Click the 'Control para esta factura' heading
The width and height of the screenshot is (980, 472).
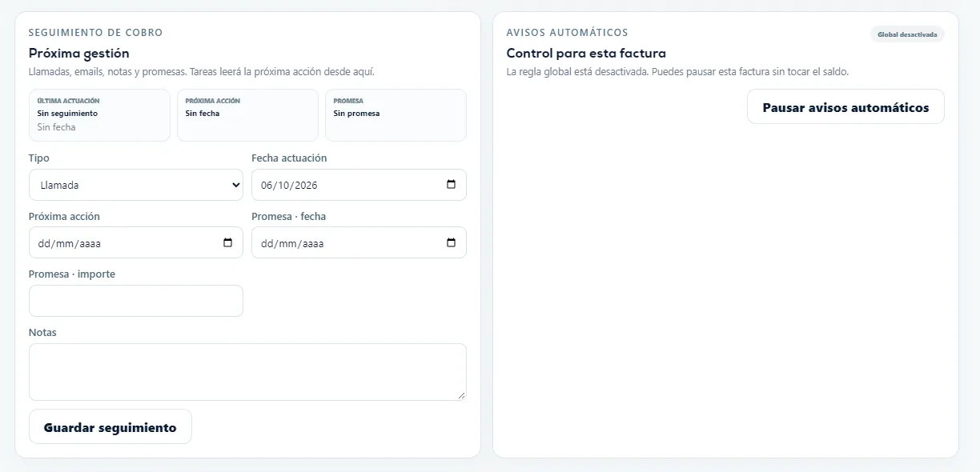(x=586, y=54)
